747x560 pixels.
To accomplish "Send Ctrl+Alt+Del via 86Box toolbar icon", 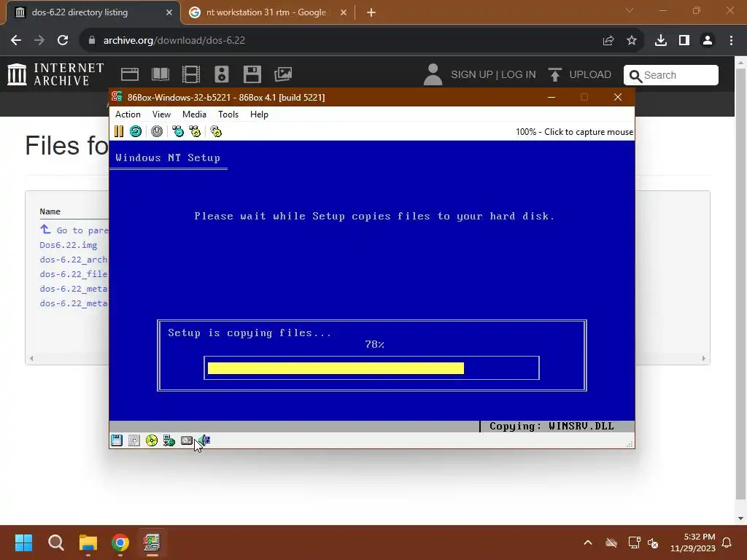I will [x=178, y=131].
